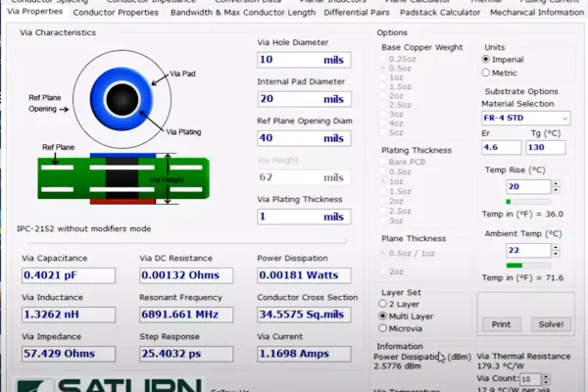The image size is (588, 392).
Task: Switch to the Conductor Properties tab
Action: 116,13
